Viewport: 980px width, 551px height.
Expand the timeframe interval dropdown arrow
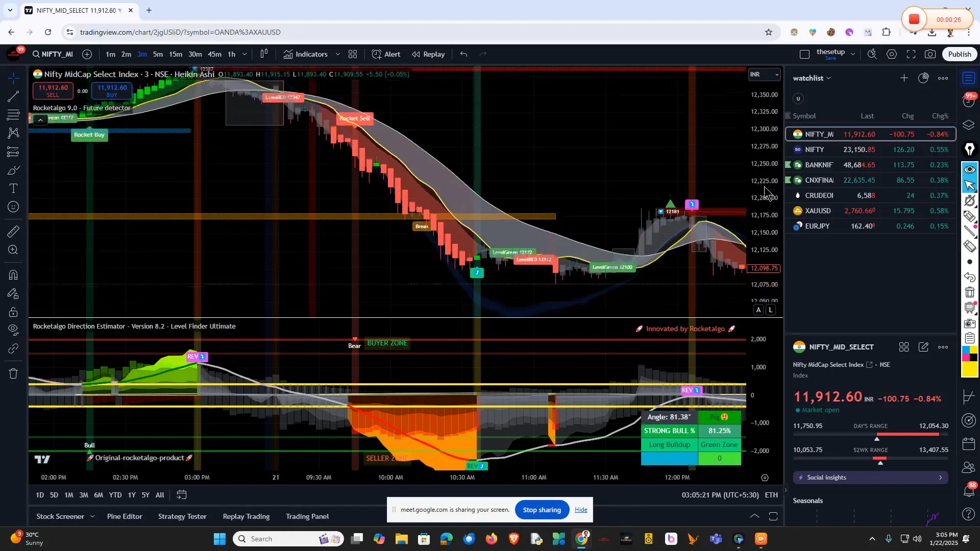[244, 54]
